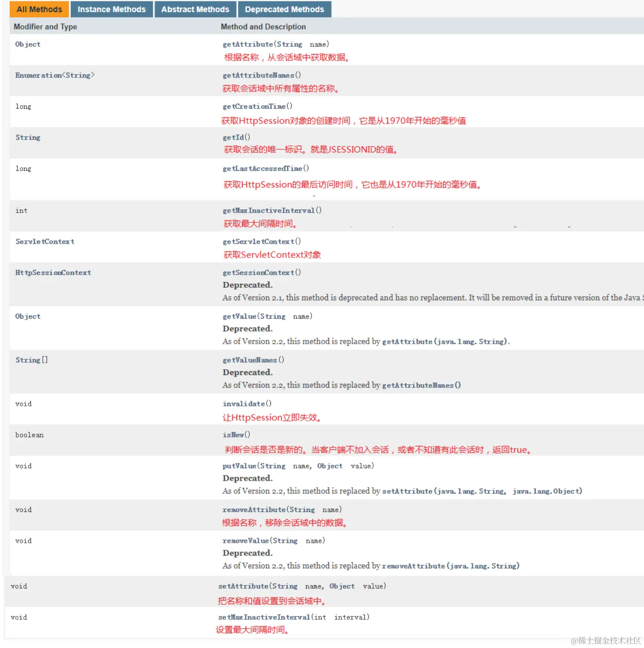Click the getCreationTime() method link
The image size is (644, 648).
(254, 106)
